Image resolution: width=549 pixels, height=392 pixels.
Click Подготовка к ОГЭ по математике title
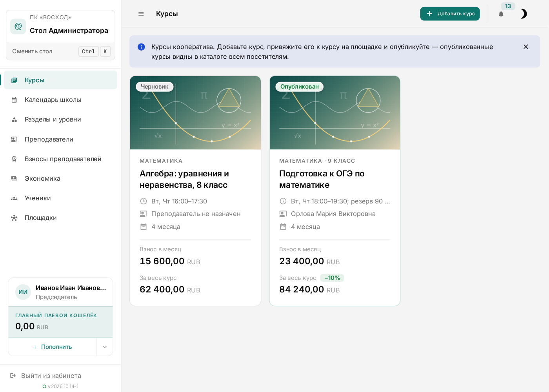(322, 179)
